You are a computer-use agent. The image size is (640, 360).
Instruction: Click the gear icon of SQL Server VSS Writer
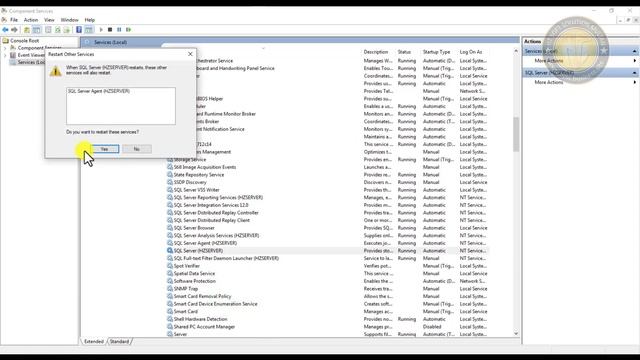(170, 190)
